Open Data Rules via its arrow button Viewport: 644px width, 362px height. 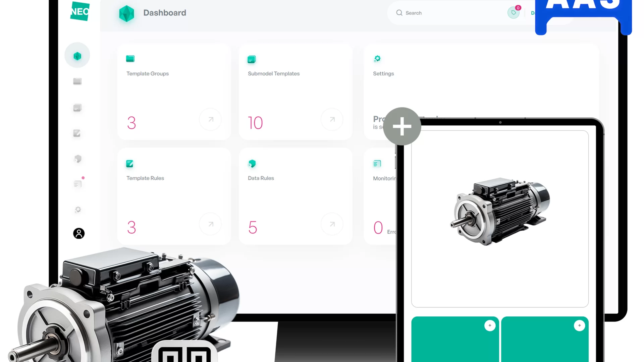click(x=332, y=224)
